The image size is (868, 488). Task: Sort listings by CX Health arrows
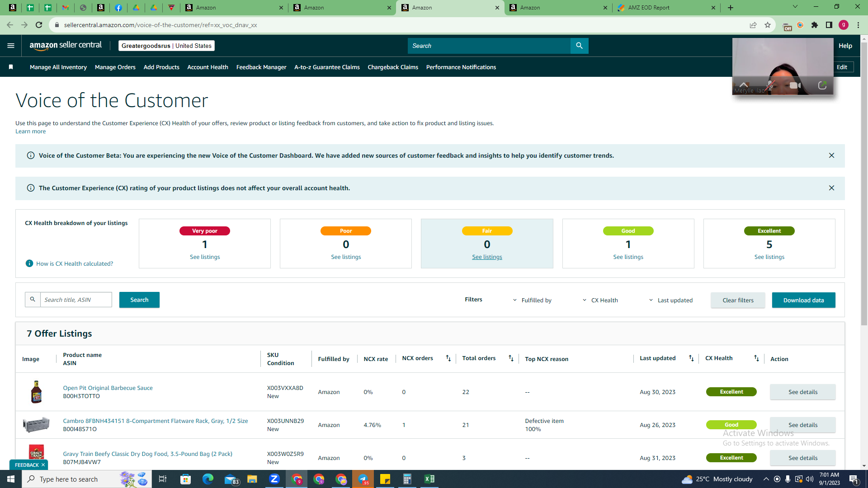coord(756,358)
